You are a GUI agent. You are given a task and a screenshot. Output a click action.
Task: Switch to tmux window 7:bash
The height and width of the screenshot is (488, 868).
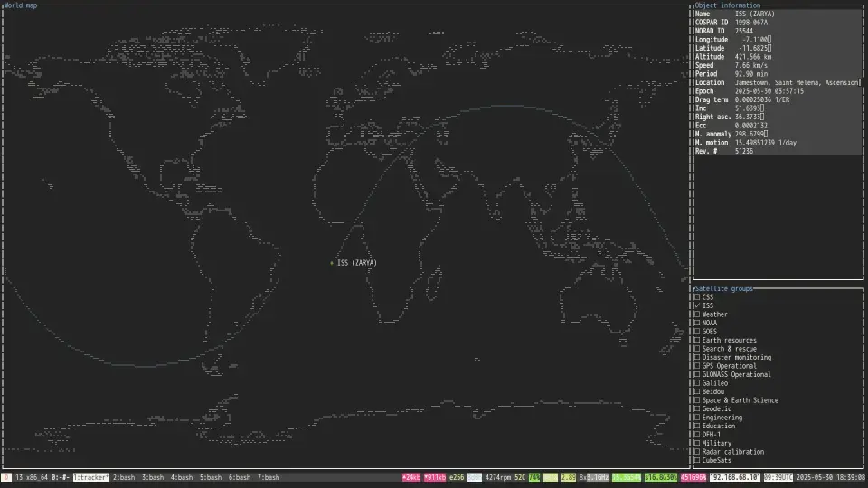click(x=269, y=477)
